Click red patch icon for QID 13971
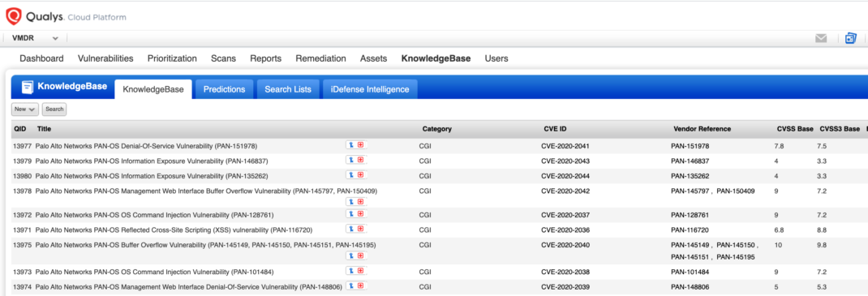The image size is (868, 296). point(360,229)
